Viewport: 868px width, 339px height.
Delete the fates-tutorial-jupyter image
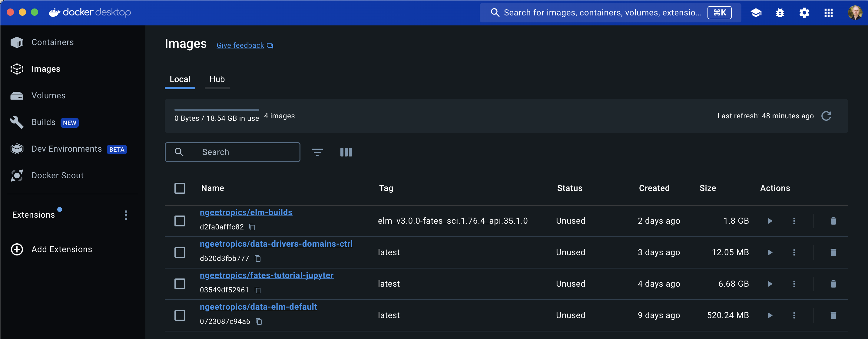[x=833, y=284]
